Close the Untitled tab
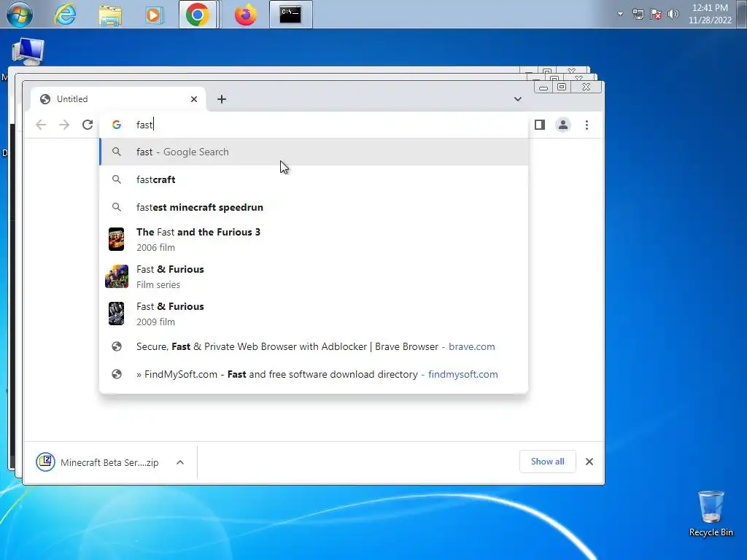747x560 pixels. [194, 99]
